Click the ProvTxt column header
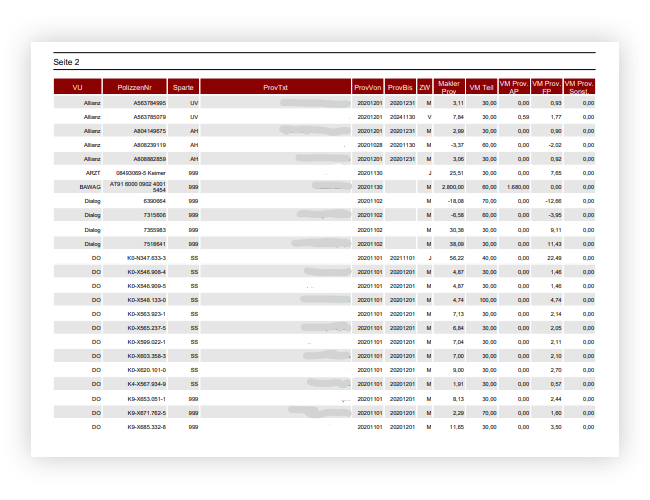Viewport: 650px width, 500px height. coord(275,87)
